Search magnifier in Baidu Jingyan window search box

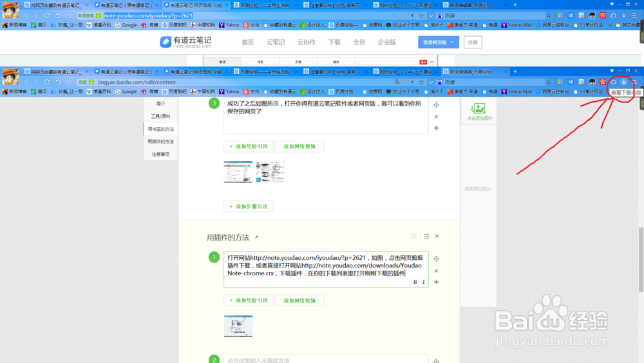click(548, 83)
